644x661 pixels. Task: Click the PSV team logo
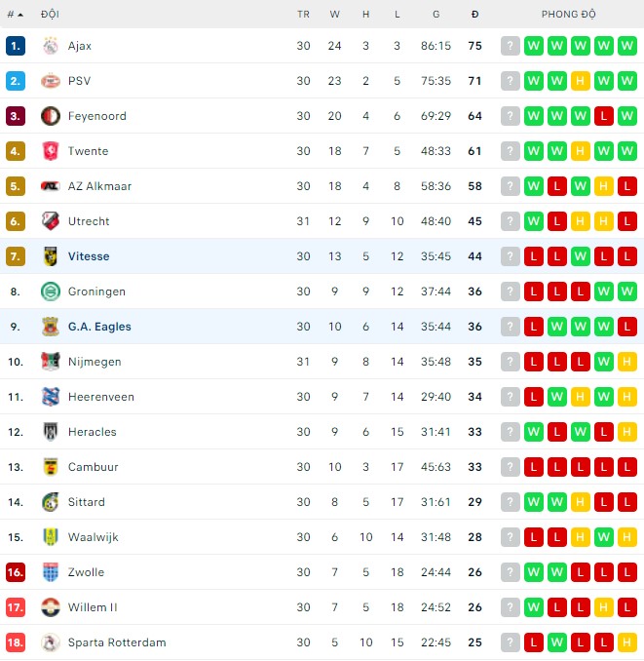pos(51,81)
